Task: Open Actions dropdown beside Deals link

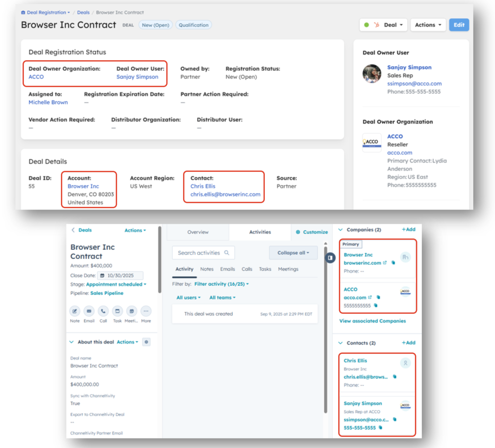Action: [x=135, y=230]
